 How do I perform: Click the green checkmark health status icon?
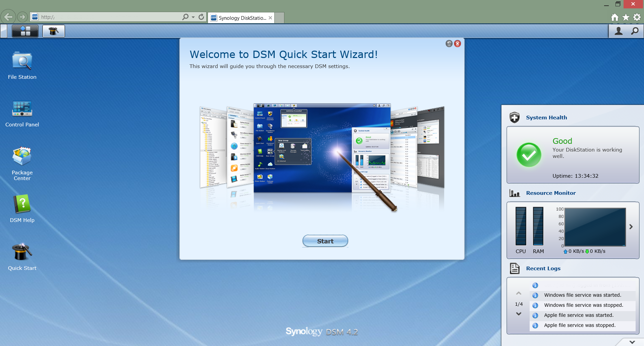[x=529, y=155]
